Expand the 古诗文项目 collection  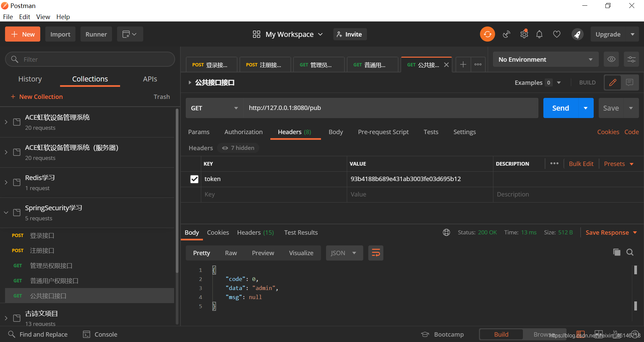pyautogui.click(x=6, y=318)
